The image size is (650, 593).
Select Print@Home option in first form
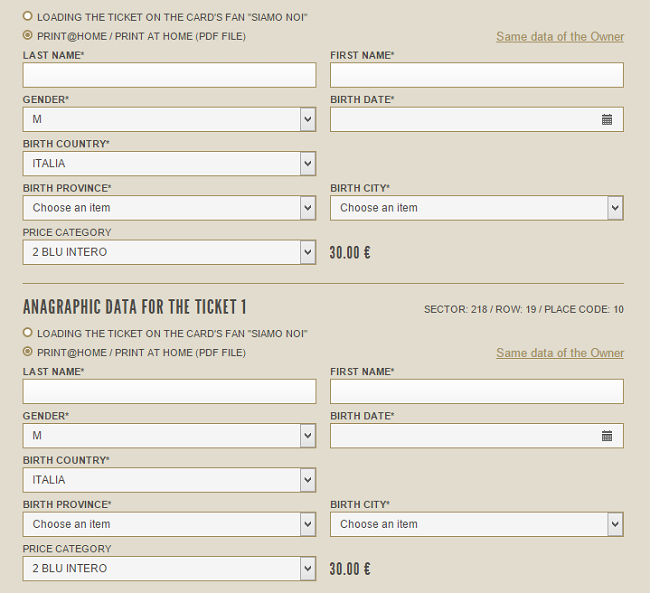tap(27, 35)
